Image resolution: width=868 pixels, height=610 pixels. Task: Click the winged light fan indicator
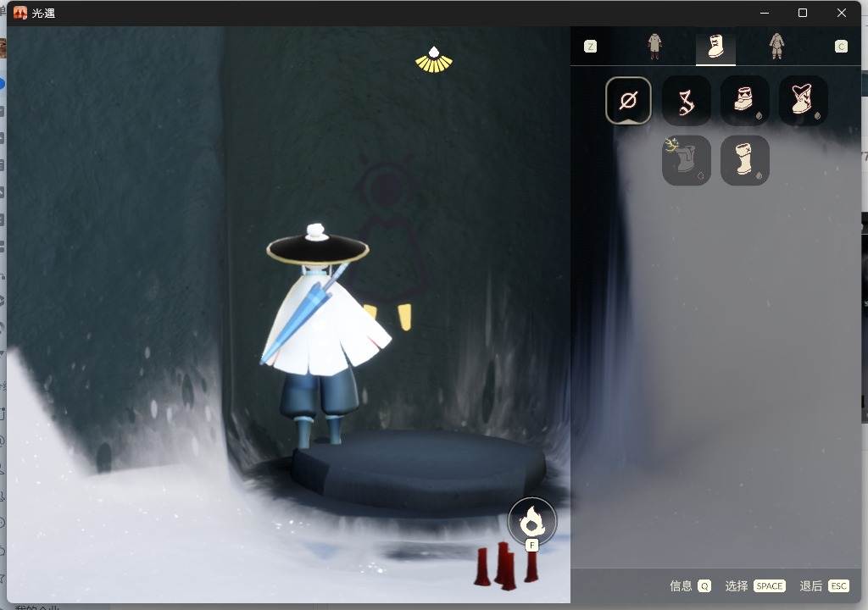(434, 60)
